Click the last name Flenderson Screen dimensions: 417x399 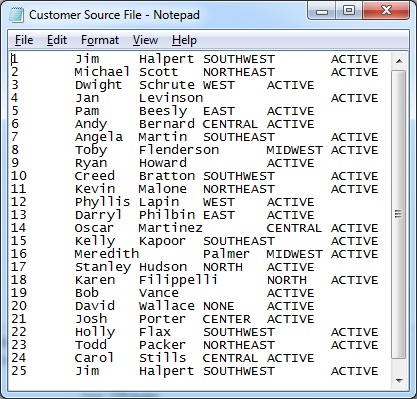pos(179,150)
